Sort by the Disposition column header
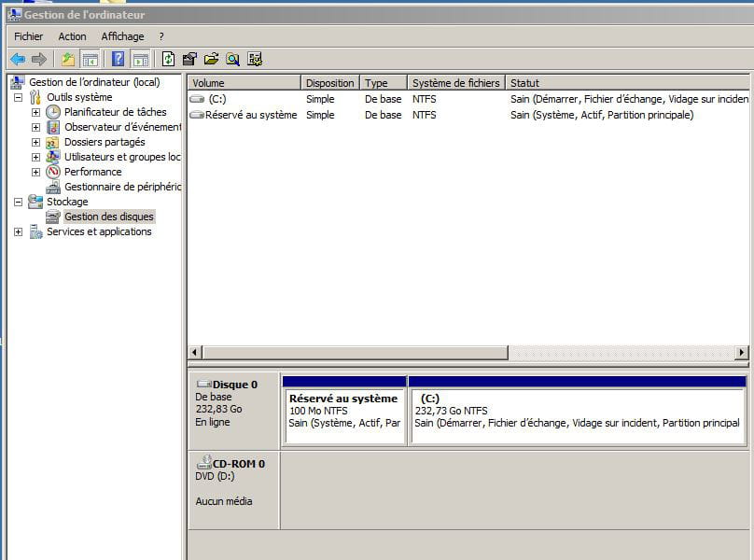Viewport: 754px width, 560px height. coord(330,83)
